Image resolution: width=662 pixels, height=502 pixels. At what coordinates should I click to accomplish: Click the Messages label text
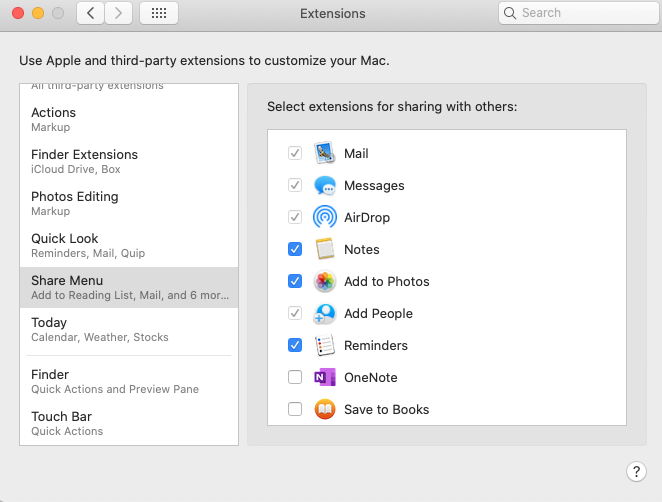(374, 185)
